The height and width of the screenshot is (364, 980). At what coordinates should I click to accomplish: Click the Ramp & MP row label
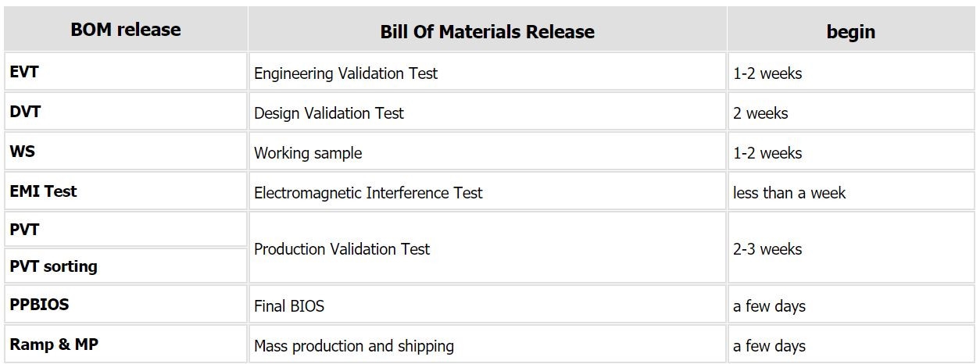pyautogui.click(x=54, y=344)
